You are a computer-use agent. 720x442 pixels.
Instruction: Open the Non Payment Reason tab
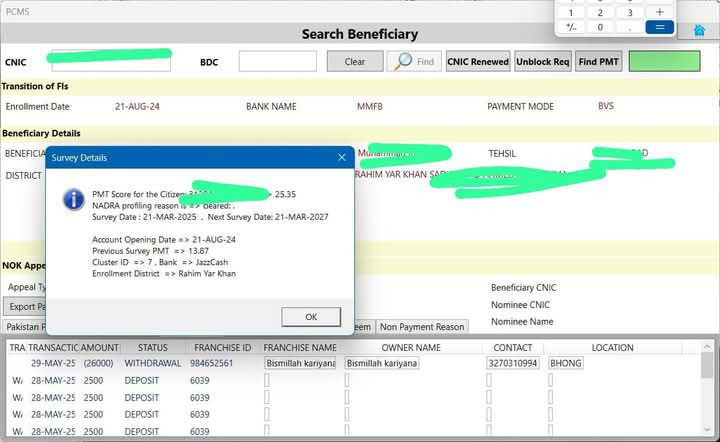[422, 326]
